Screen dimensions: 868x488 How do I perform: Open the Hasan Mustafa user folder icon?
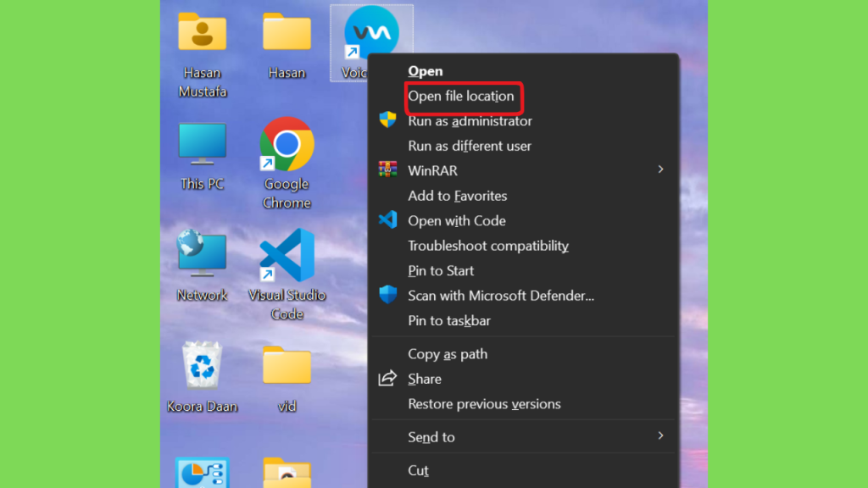[202, 33]
